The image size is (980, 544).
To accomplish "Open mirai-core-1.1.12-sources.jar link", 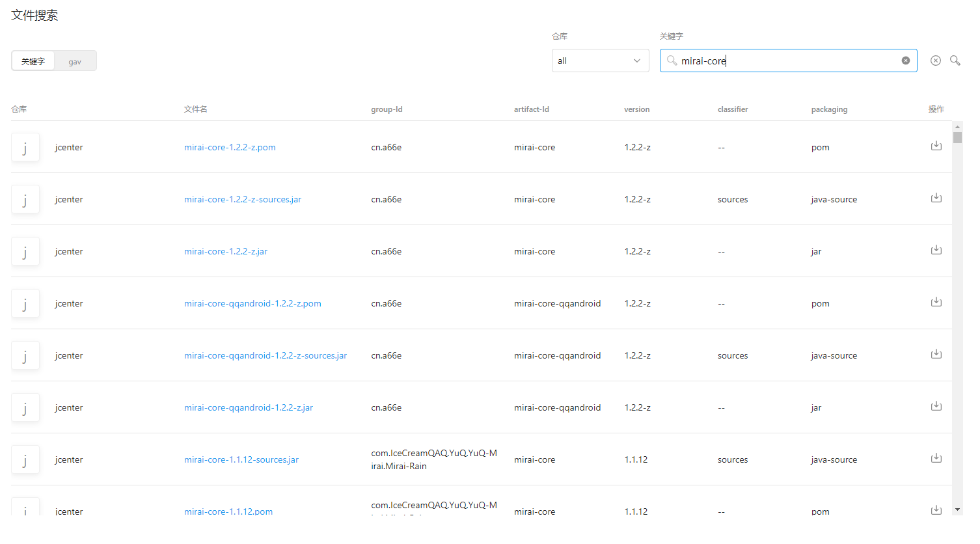I will 241,459.
